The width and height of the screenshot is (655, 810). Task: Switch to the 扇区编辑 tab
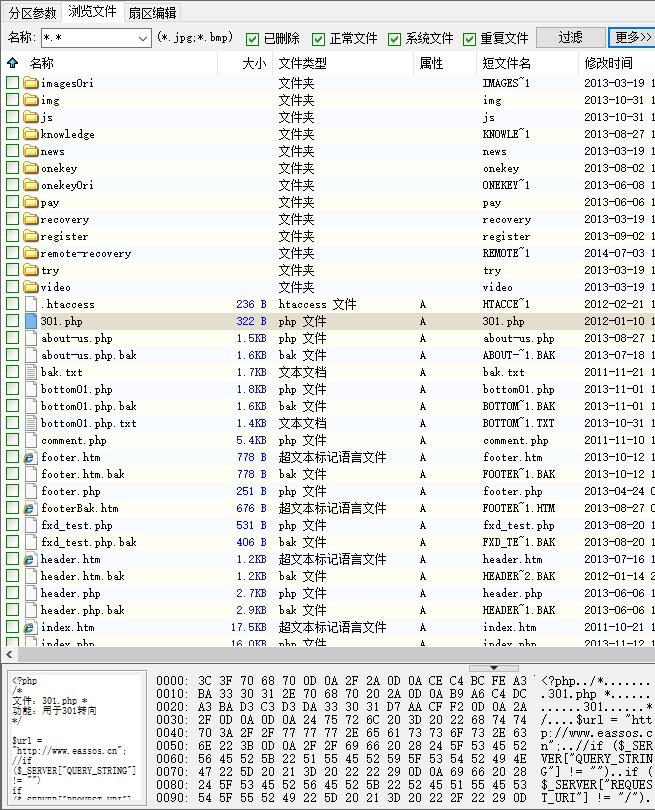pyautogui.click(x=152, y=12)
